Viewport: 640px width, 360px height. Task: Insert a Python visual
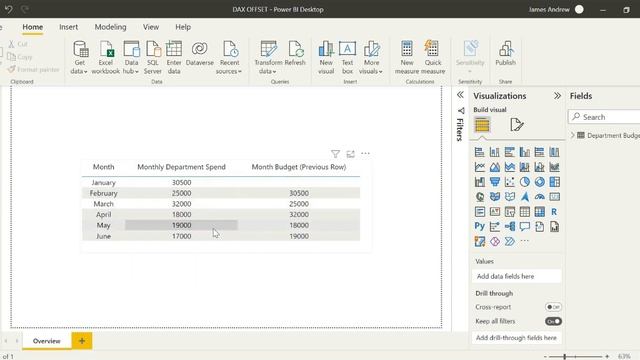coord(480,227)
